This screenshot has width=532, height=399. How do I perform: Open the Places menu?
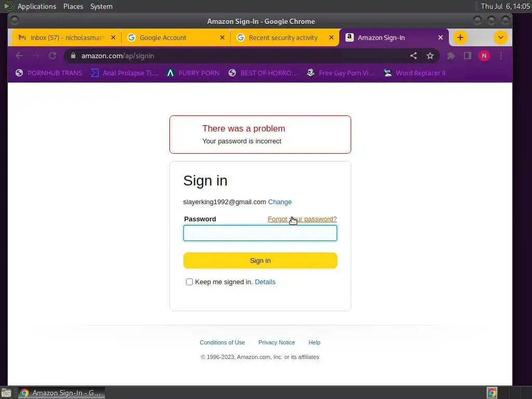pyautogui.click(x=73, y=6)
